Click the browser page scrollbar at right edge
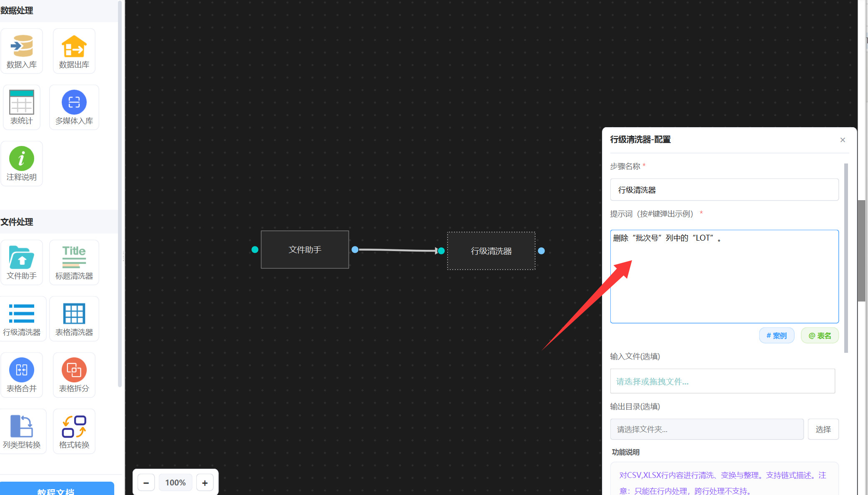868x495 pixels. pyautogui.click(x=861, y=251)
